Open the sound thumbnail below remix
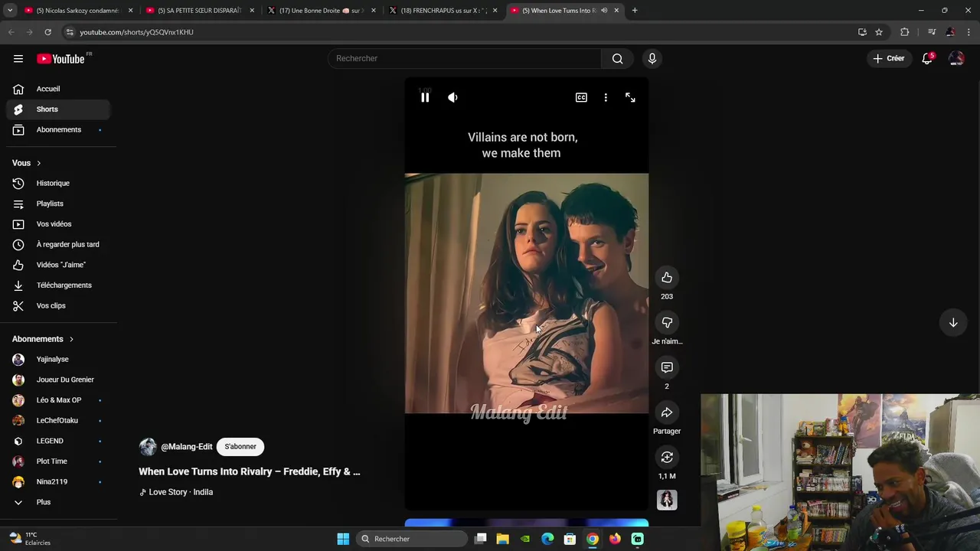The width and height of the screenshot is (980, 551). 667,500
